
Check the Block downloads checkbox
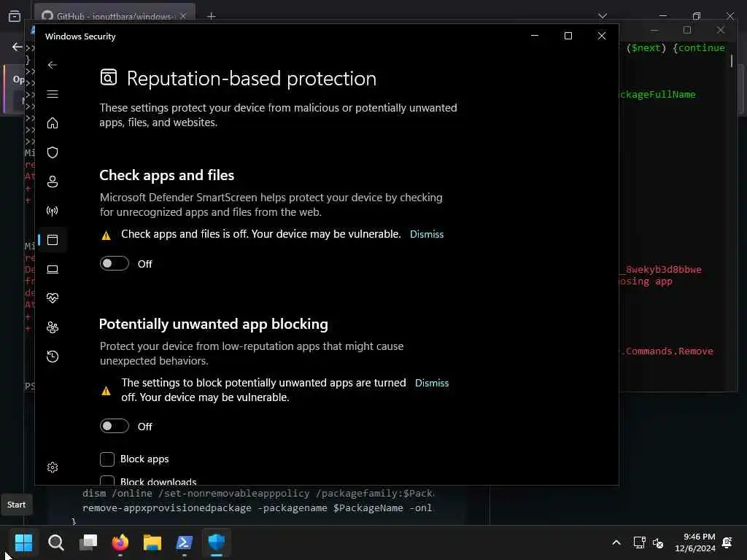pyautogui.click(x=107, y=481)
